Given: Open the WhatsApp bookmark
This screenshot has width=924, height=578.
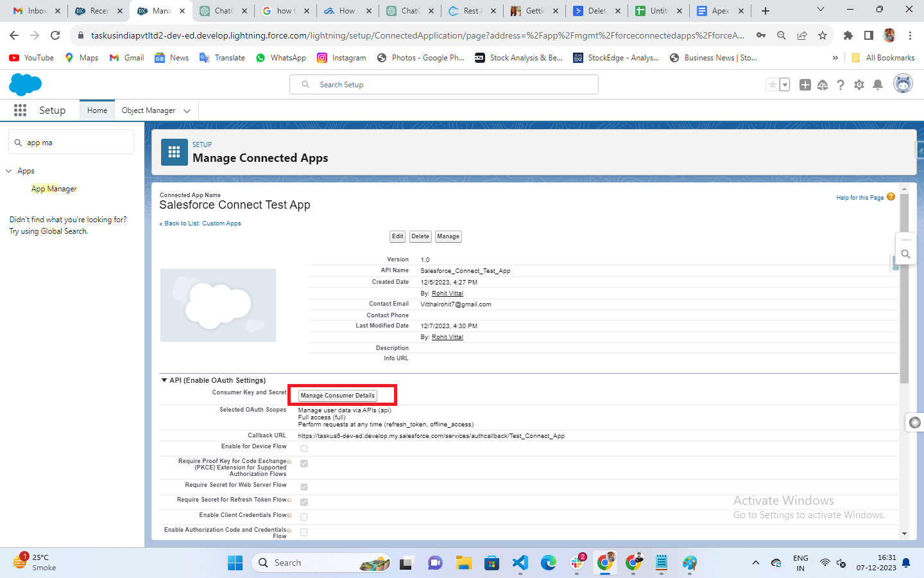Looking at the screenshot, I should [281, 58].
